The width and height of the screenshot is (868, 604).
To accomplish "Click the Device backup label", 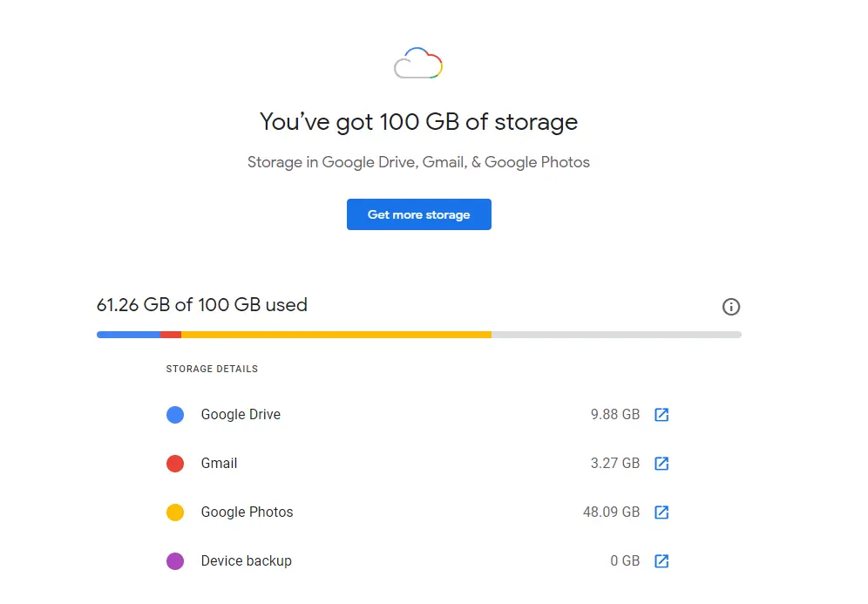I will [246, 560].
